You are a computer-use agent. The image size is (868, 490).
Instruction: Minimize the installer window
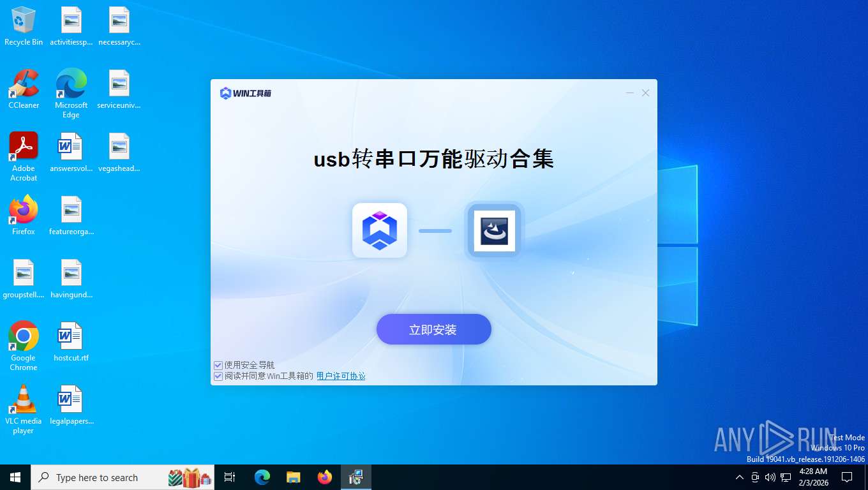click(x=629, y=93)
